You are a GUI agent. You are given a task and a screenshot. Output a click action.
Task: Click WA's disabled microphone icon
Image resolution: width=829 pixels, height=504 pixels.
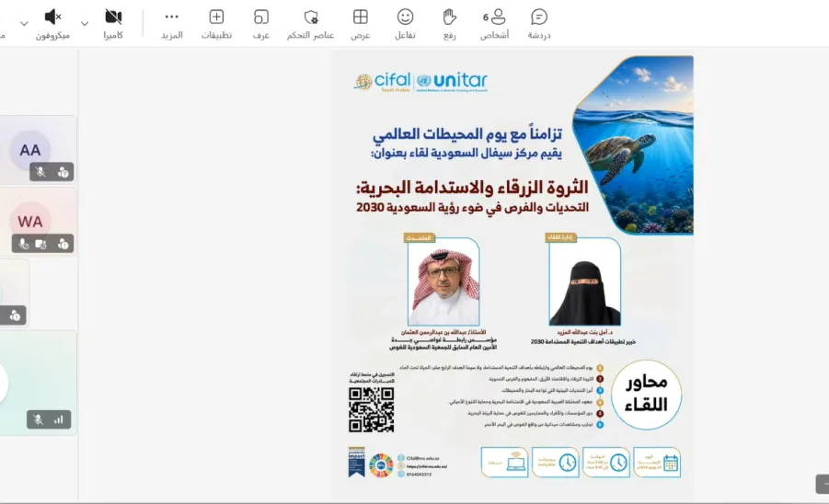(23, 244)
